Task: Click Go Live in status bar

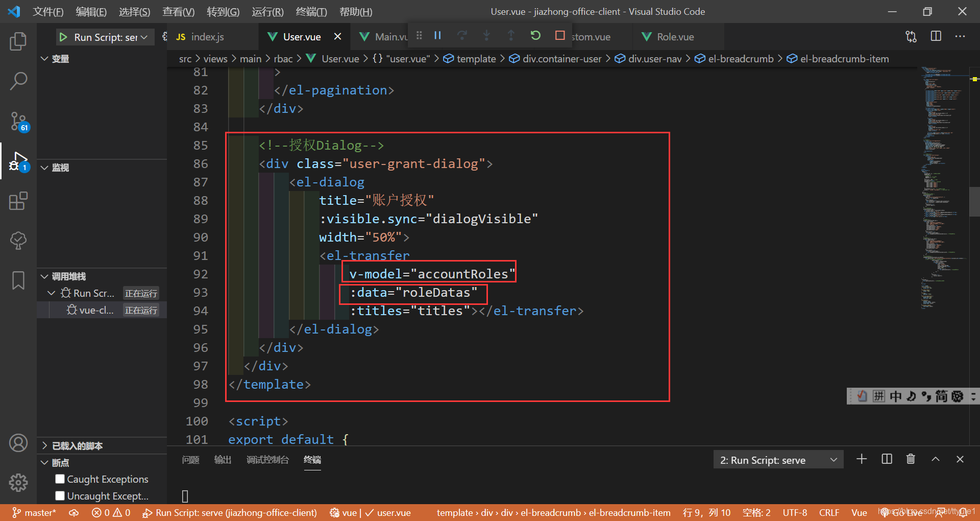Action: tap(901, 512)
